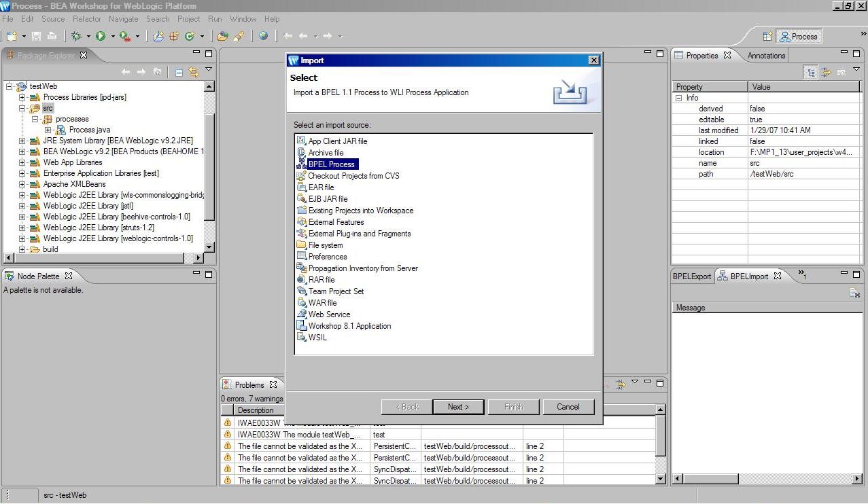Toggle Link with Editor in Package Explorer
The height and width of the screenshot is (504, 868).
[x=194, y=71]
